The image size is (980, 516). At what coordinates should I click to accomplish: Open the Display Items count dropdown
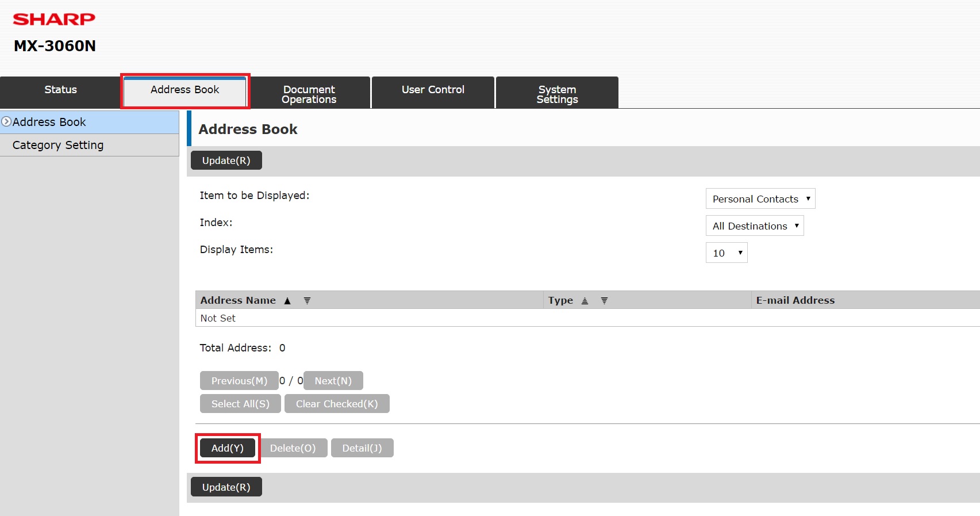(726, 253)
